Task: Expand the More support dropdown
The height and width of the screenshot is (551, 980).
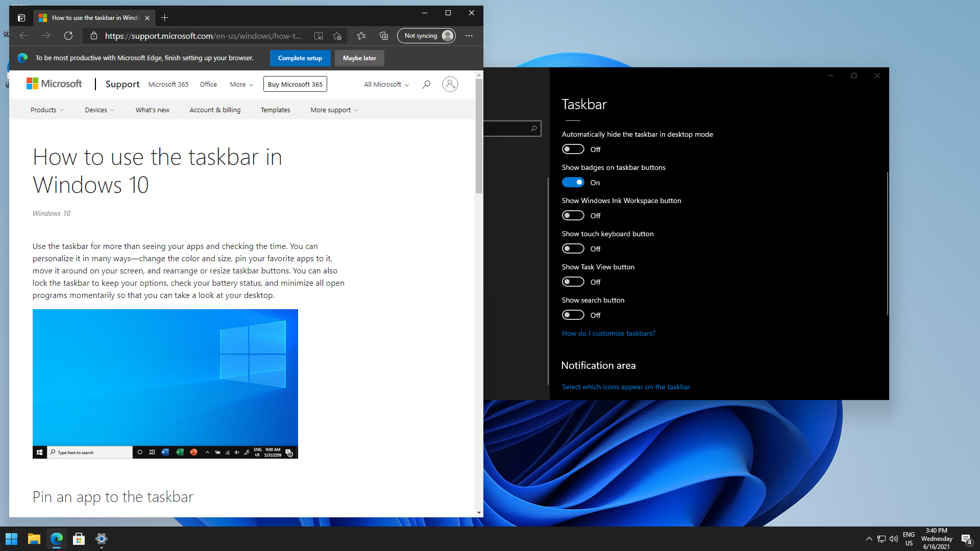Action: point(334,110)
